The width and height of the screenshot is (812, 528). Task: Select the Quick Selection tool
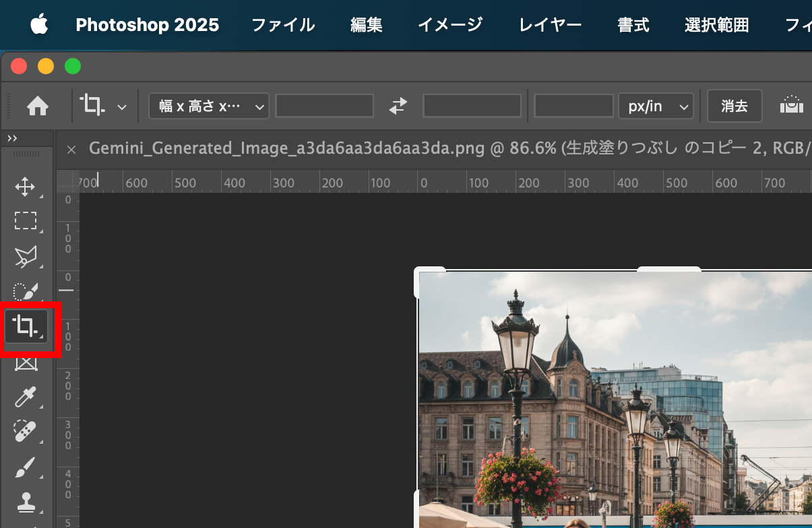click(x=26, y=291)
